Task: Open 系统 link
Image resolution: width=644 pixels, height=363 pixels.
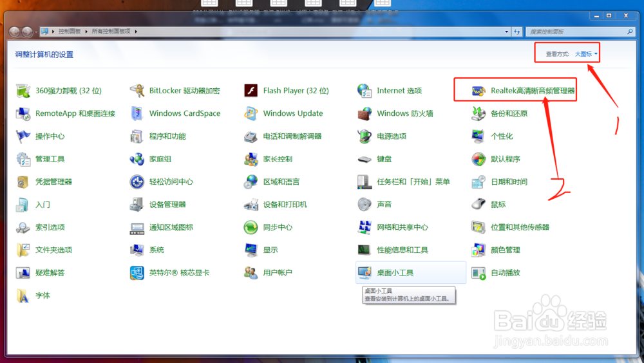Action: click(156, 250)
